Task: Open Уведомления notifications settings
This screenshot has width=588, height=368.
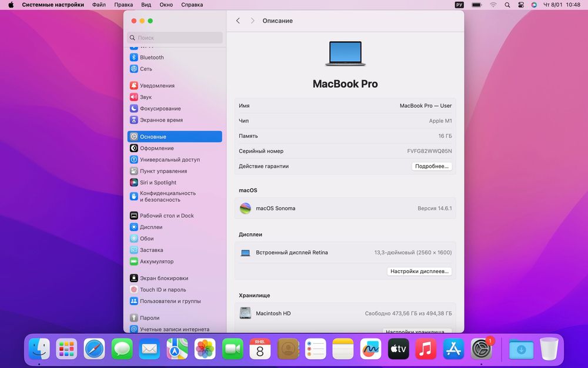Action: tap(175, 85)
